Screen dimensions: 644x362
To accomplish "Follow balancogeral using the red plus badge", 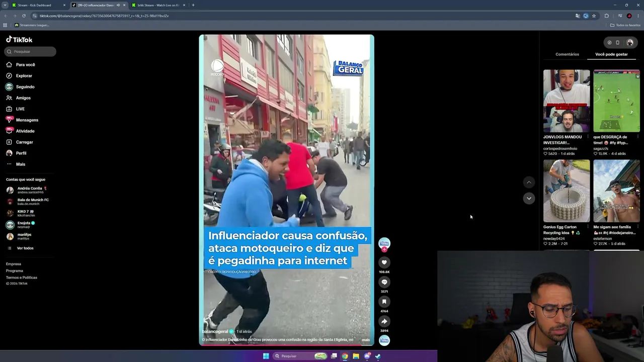I will pos(384,249).
